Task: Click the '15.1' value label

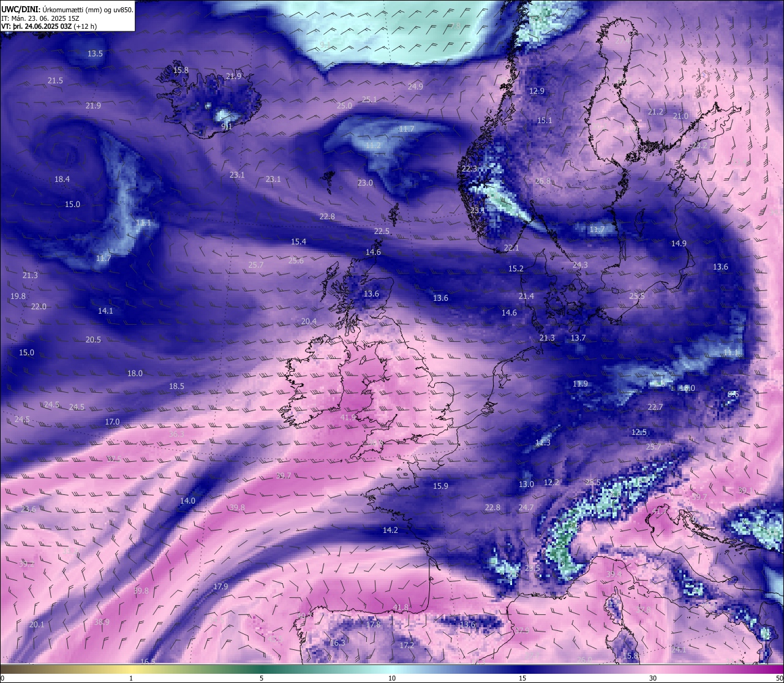Action: [x=545, y=121]
